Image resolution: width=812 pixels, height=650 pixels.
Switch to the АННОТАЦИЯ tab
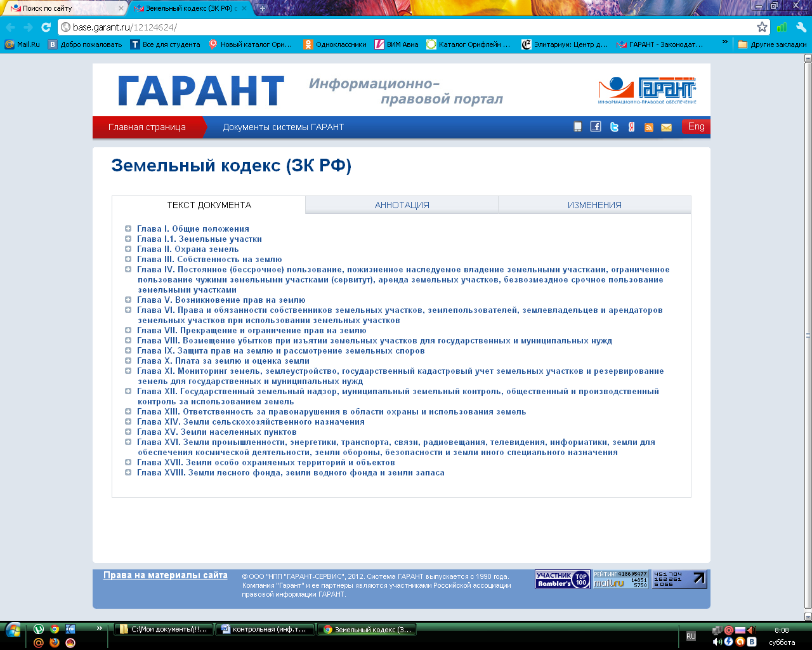click(402, 205)
